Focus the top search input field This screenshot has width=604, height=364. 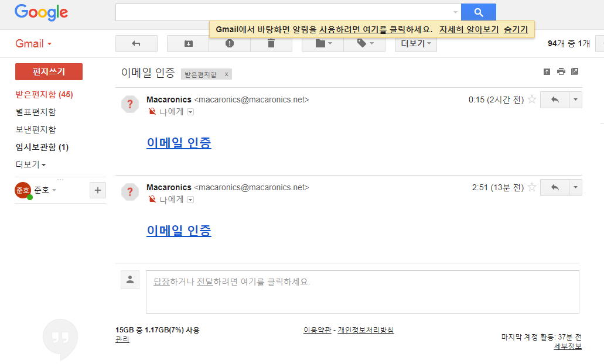pos(284,12)
